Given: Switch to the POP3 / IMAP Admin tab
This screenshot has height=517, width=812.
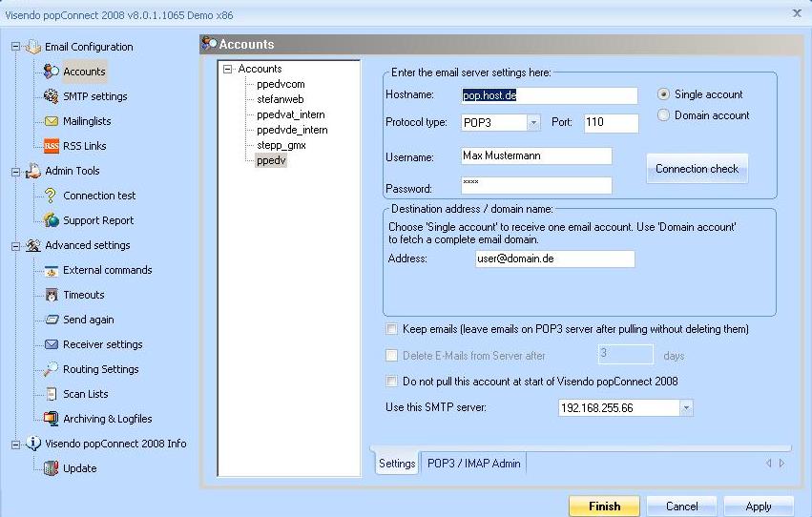Looking at the screenshot, I should pos(474,464).
